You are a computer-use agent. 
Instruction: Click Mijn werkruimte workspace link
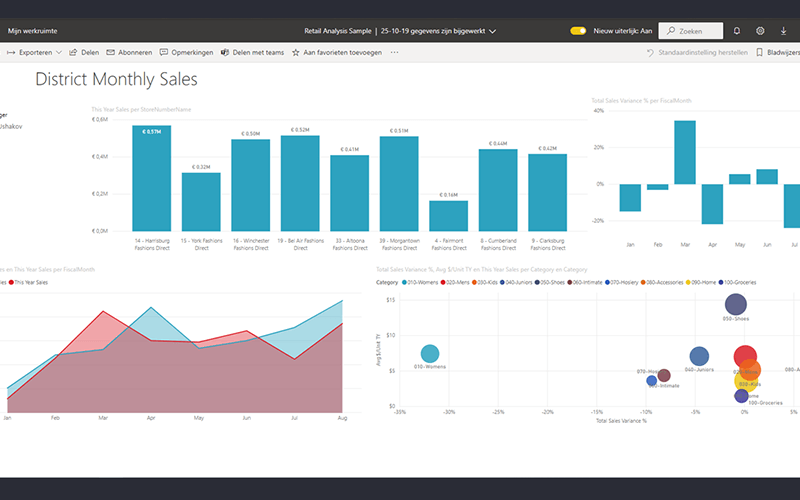(32, 31)
